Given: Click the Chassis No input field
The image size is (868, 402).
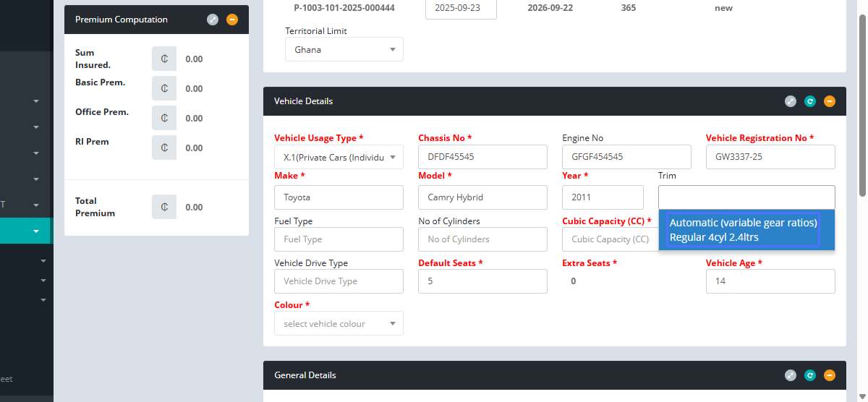Looking at the screenshot, I should pyautogui.click(x=482, y=157).
